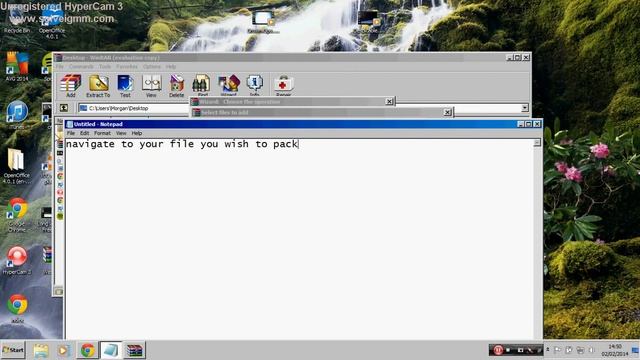Select the HyperCam 3 desktop icon

17,261
